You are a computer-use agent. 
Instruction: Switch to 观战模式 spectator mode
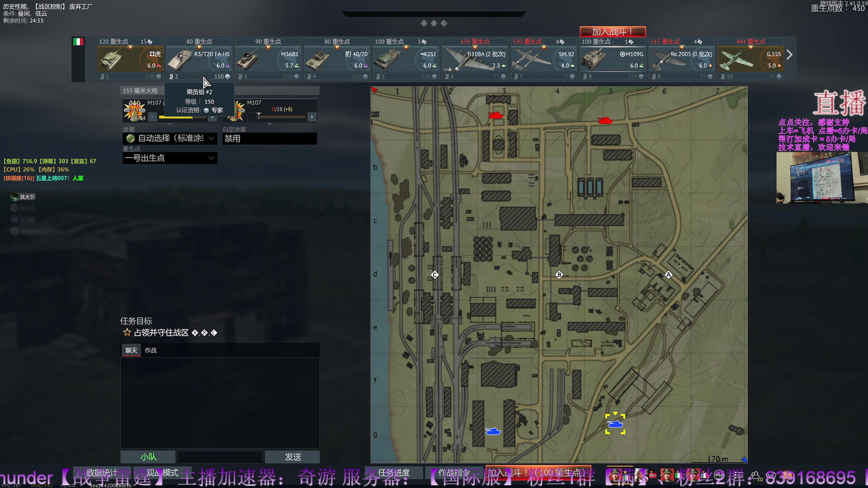click(162, 472)
